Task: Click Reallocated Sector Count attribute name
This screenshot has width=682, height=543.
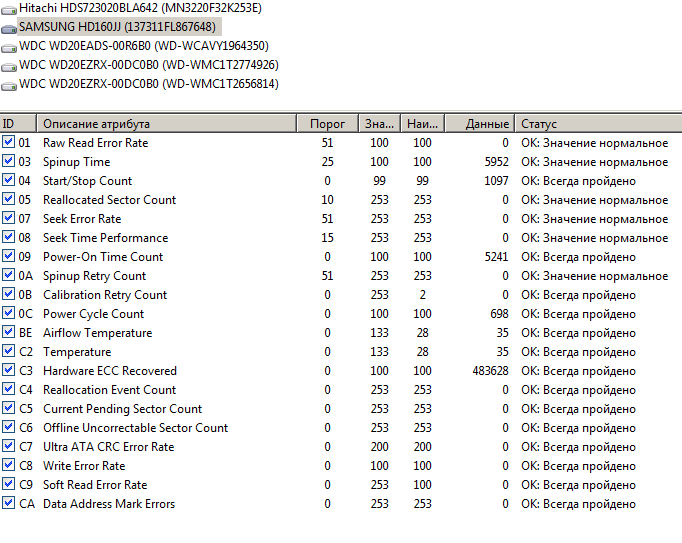Action: point(110,200)
